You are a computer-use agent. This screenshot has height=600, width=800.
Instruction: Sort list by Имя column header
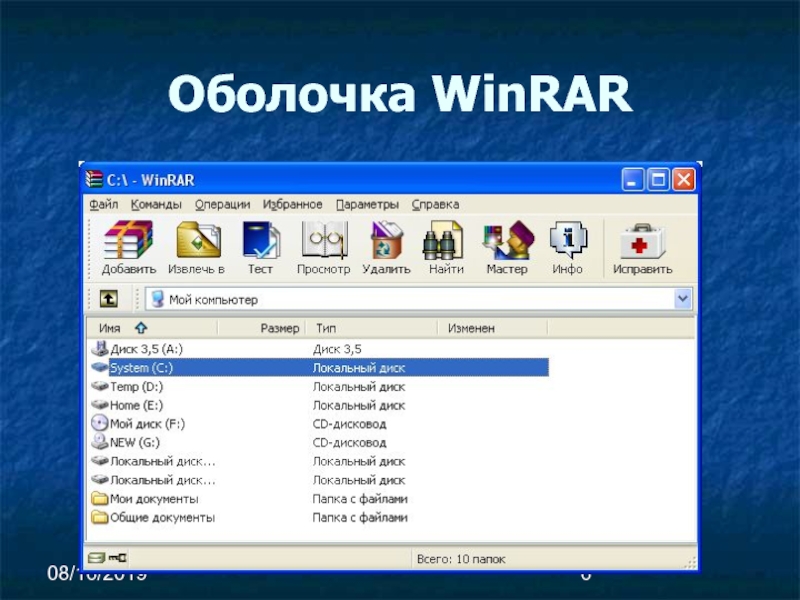110,328
